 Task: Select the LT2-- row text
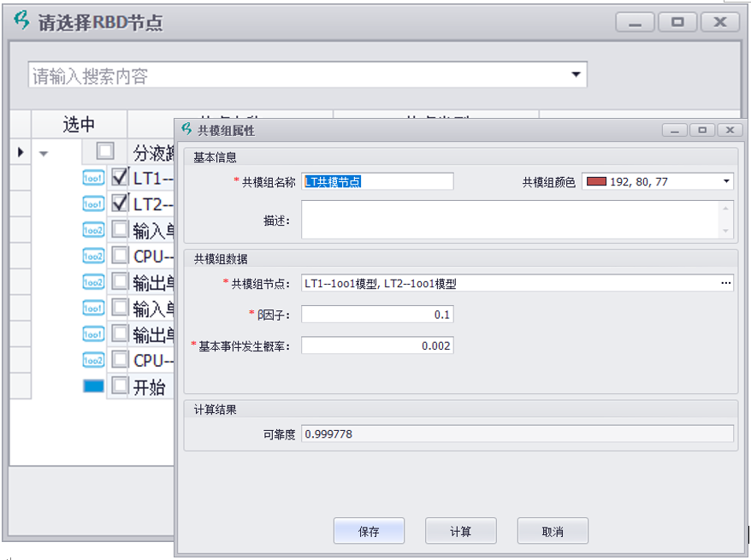[x=152, y=204]
